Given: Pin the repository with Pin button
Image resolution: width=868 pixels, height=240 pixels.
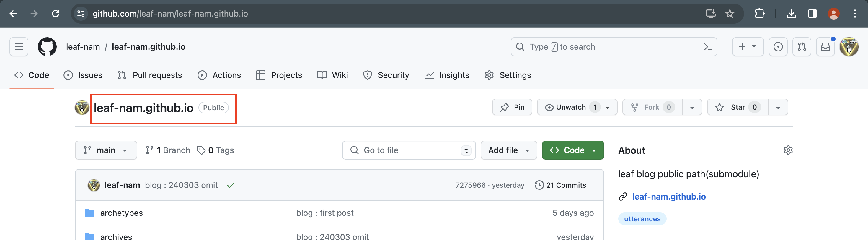Looking at the screenshot, I should (x=512, y=107).
